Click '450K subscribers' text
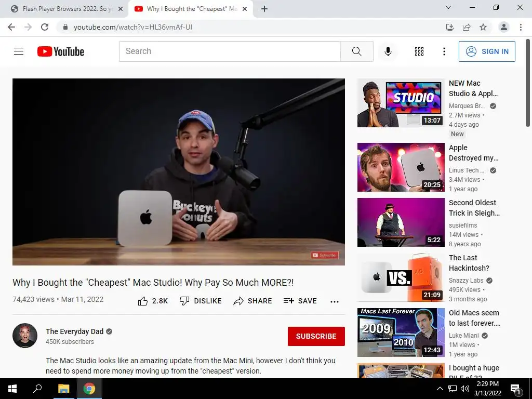The image size is (532, 399). pyautogui.click(x=70, y=342)
